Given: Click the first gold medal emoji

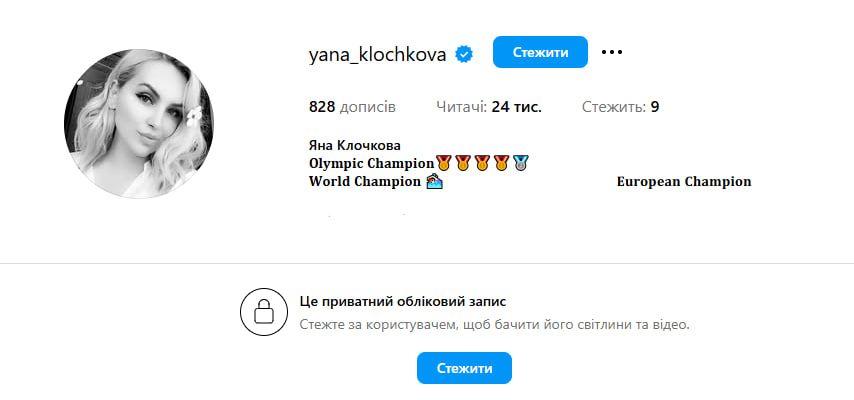Looking at the screenshot, I should click(x=444, y=162).
